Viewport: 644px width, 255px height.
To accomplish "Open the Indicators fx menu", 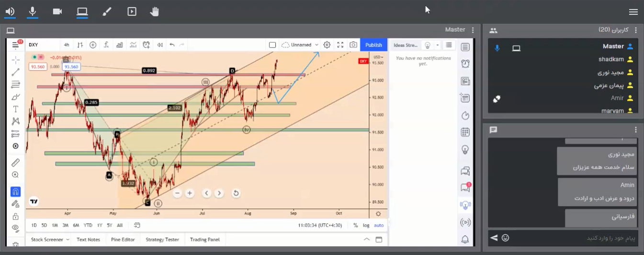I will (106, 45).
